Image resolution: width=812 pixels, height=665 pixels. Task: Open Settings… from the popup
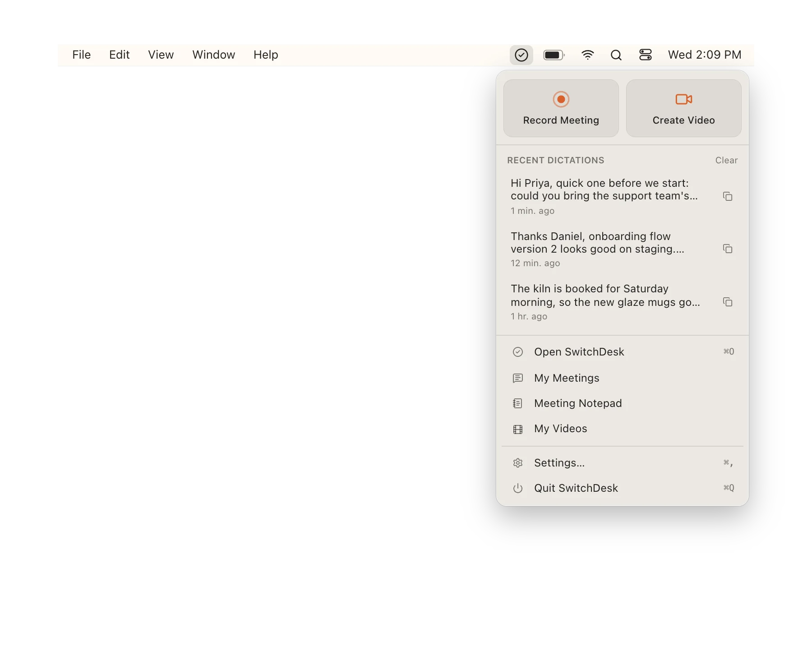(623, 463)
